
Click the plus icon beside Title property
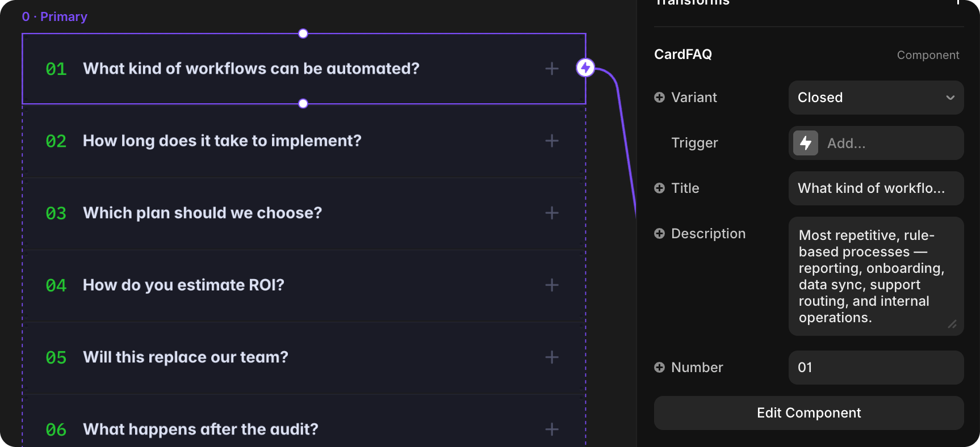(659, 188)
